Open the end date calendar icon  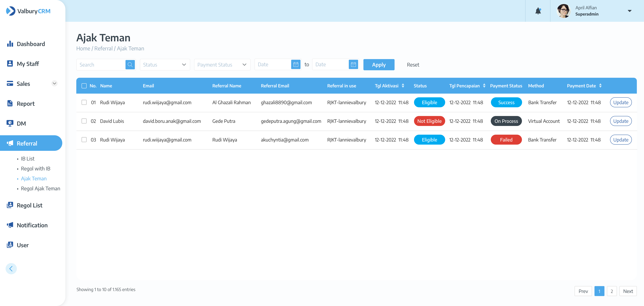[x=353, y=65]
